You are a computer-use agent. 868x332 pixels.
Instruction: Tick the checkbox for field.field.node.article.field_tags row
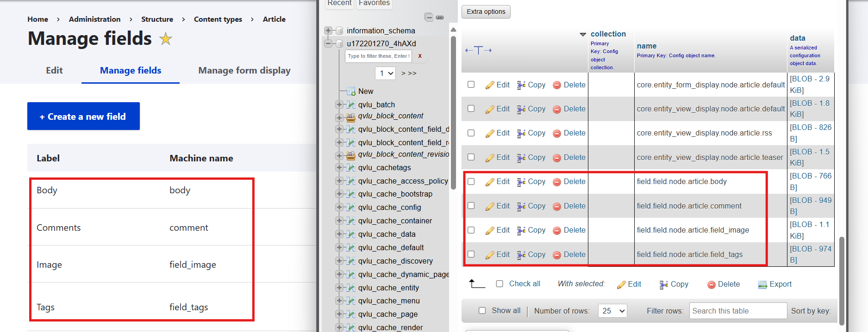point(471,254)
